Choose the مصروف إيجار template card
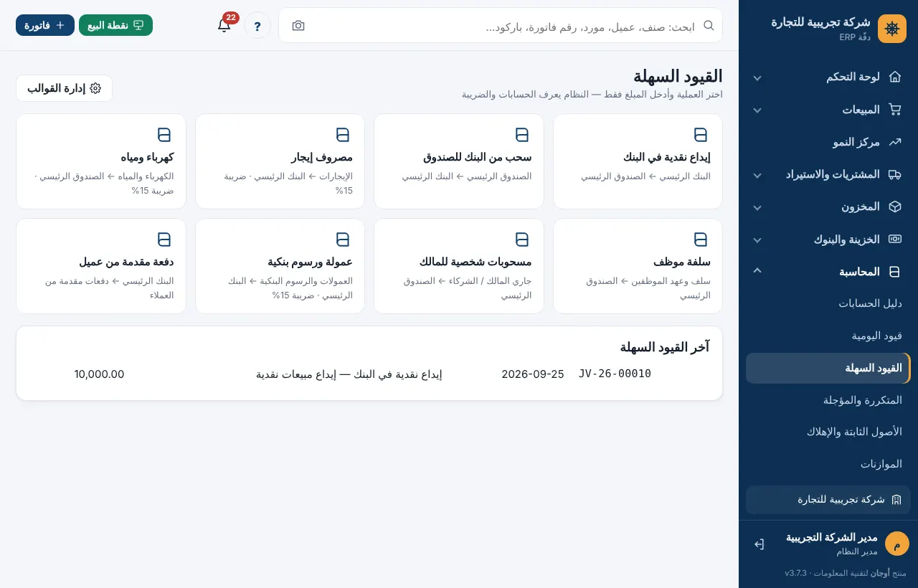This screenshot has width=918, height=588. [x=280, y=161]
